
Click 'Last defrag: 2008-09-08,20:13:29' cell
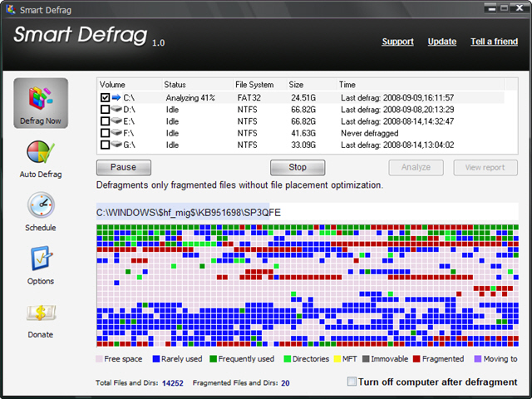coord(397,109)
